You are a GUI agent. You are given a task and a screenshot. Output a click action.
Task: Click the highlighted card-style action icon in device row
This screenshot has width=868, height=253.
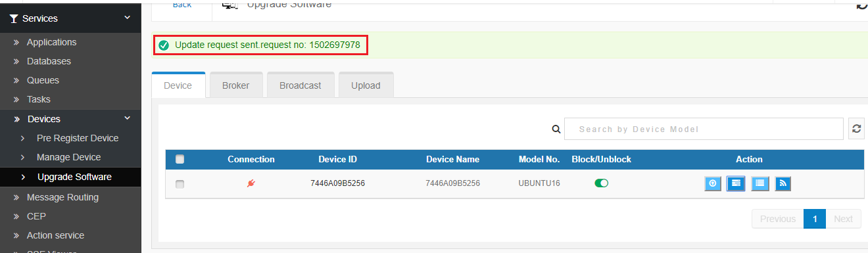pyautogui.click(x=736, y=184)
